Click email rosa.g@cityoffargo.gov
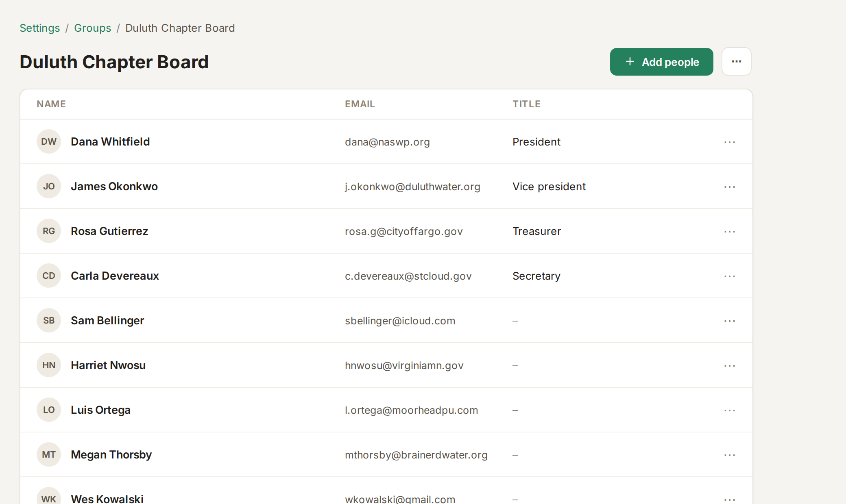The width and height of the screenshot is (846, 504). click(404, 231)
